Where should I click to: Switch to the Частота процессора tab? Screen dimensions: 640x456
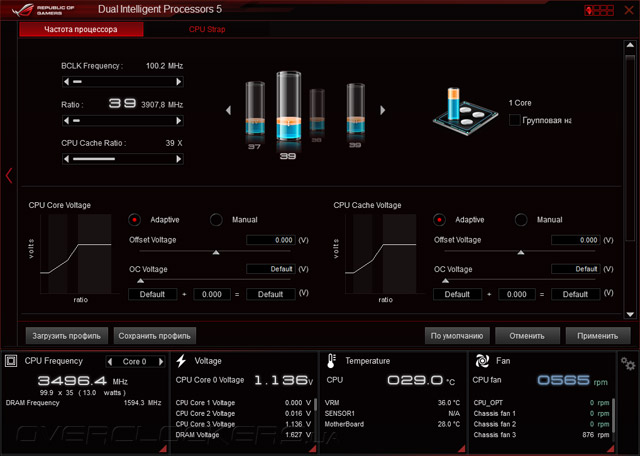click(x=81, y=29)
